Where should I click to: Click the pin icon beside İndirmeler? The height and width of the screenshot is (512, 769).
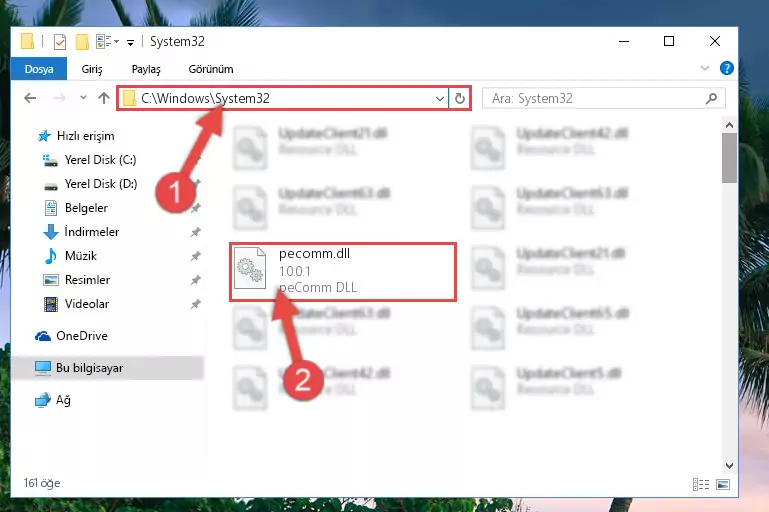(x=196, y=232)
